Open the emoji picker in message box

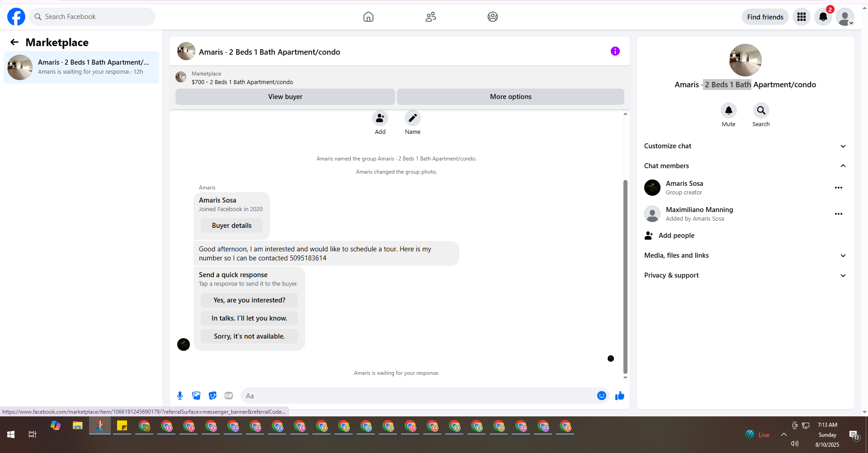click(x=602, y=396)
